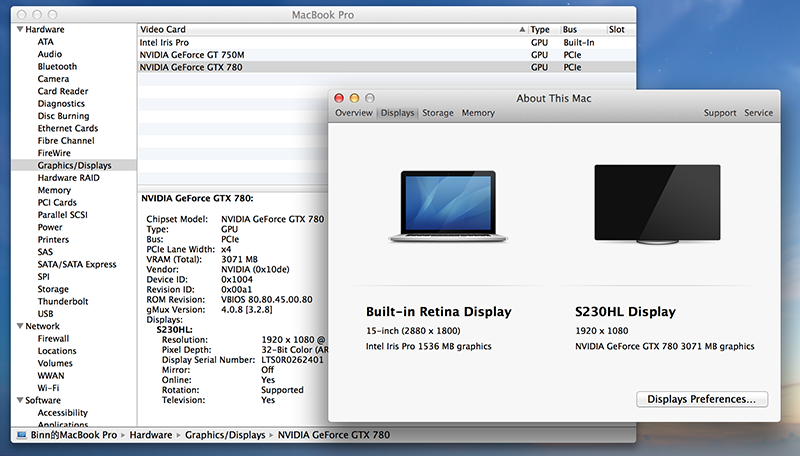Viewport: 800px width, 456px height.
Task: Select the NVIDIA GeForce GT 750M row
Action: (x=387, y=55)
